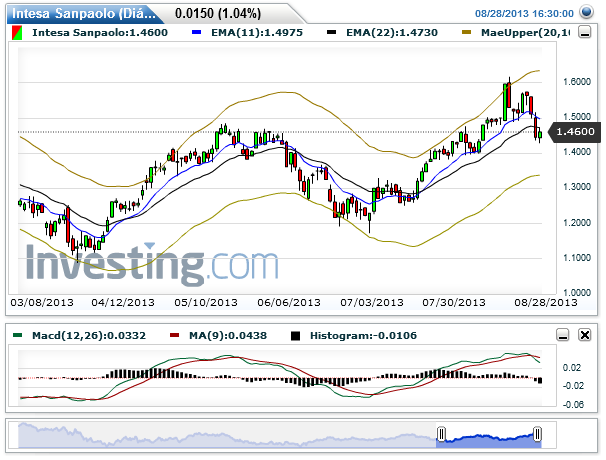Click the black EMA(22) legend swatch
Image resolution: width=606 pixels, height=460 pixels.
point(331,32)
